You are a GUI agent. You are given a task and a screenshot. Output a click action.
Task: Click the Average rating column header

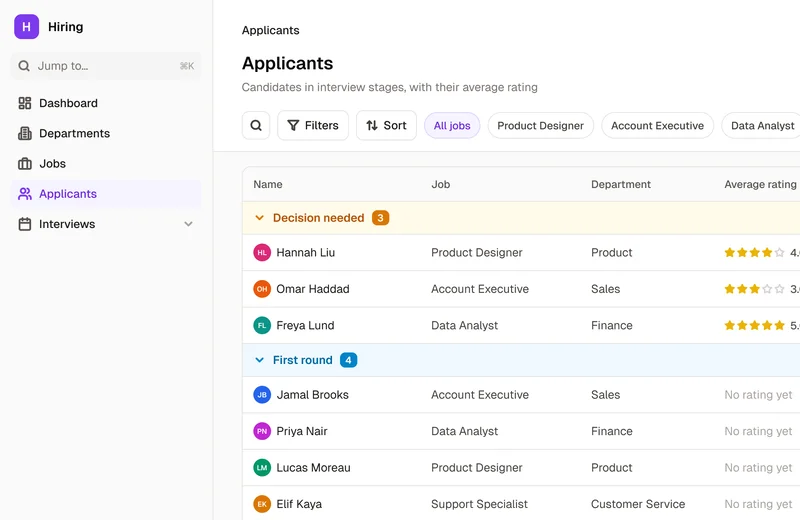coord(760,184)
